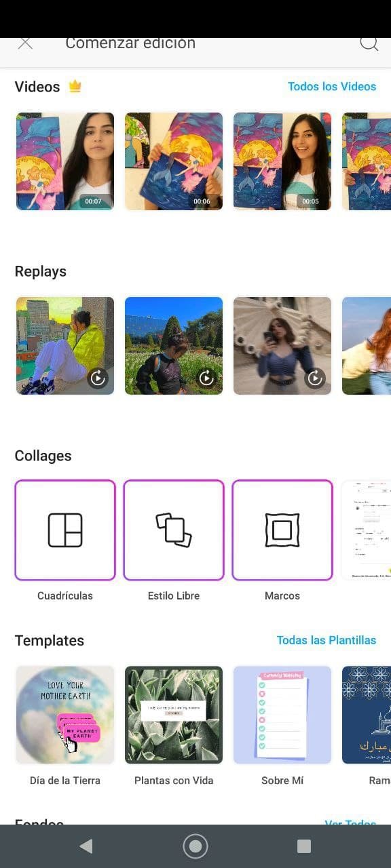The width and height of the screenshot is (391, 868).
Task: Select the Día de la Tierra template
Action: click(x=65, y=715)
